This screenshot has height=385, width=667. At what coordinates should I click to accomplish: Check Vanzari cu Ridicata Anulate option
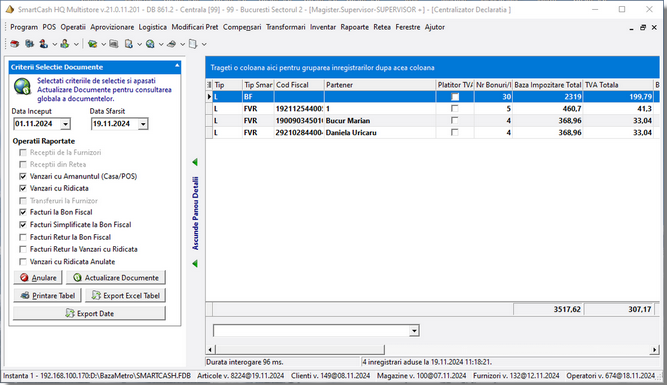23,262
